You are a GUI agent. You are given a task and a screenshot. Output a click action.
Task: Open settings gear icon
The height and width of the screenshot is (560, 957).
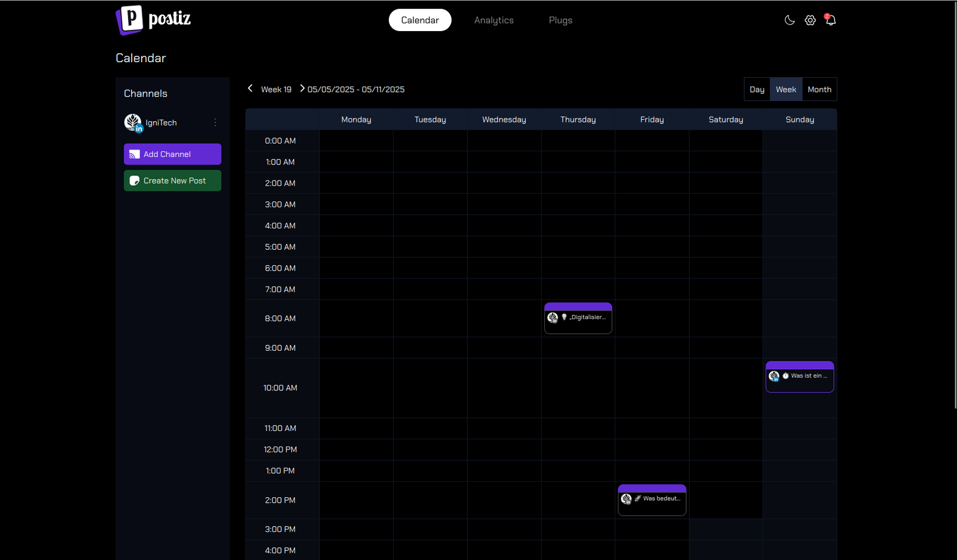click(810, 20)
